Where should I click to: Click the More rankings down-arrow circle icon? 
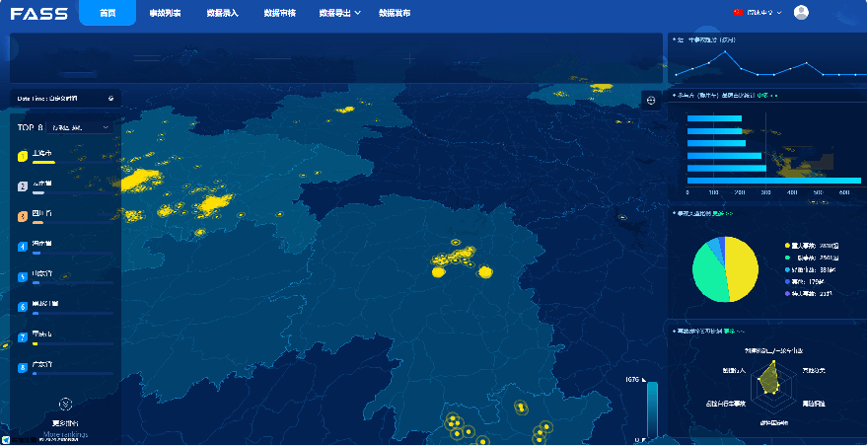65,405
